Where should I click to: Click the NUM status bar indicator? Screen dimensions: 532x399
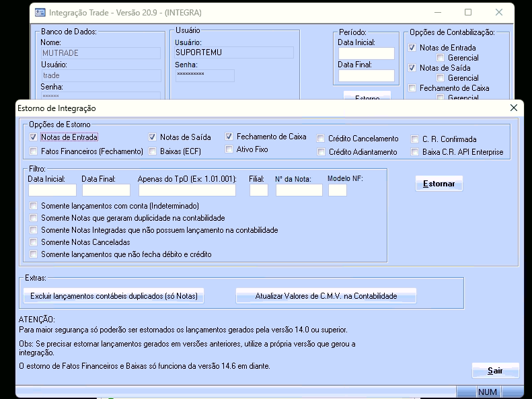(x=487, y=392)
